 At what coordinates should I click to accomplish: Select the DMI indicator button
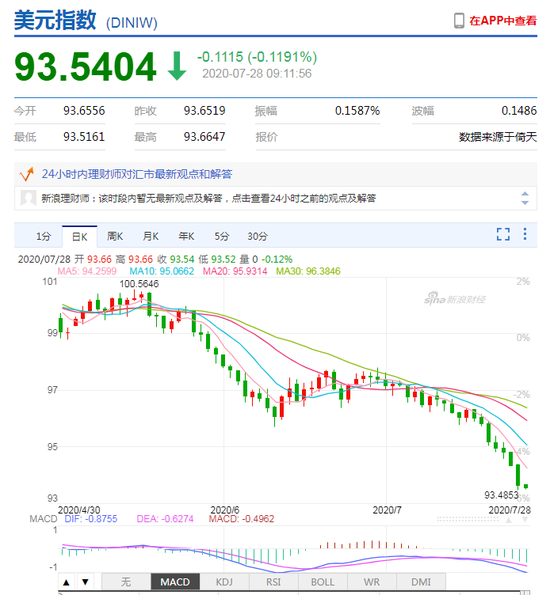click(x=421, y=582)
